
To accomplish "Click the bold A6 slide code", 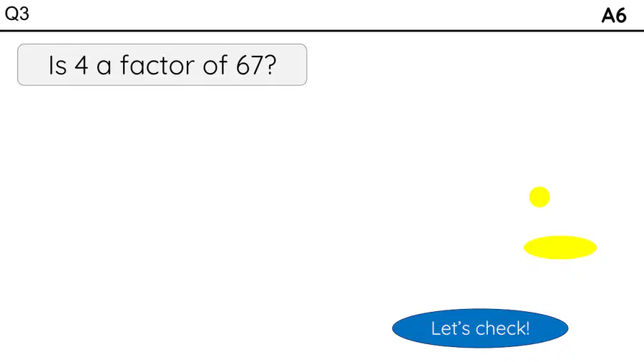I will tap(614, 16).
